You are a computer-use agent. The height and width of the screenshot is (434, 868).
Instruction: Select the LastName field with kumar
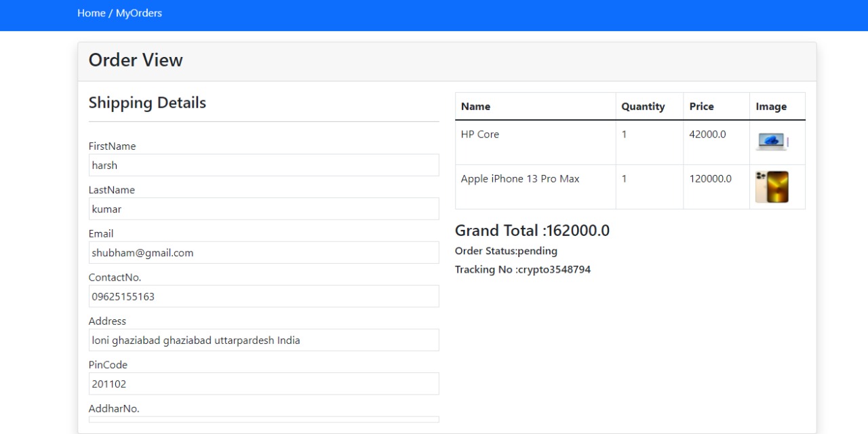coord(264,209)
